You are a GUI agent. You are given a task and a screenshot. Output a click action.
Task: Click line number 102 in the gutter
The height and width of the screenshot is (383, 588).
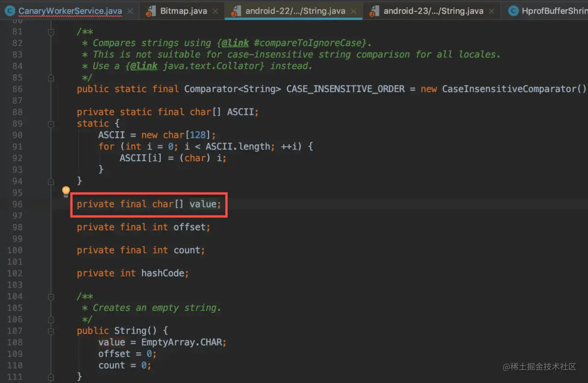pyautogui.click(x=15, y=273)
